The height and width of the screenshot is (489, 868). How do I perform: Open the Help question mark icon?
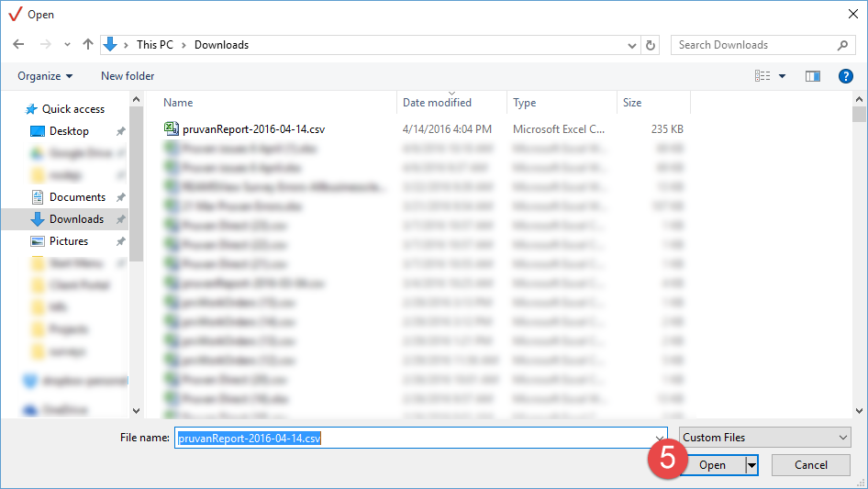coord(846,76)
